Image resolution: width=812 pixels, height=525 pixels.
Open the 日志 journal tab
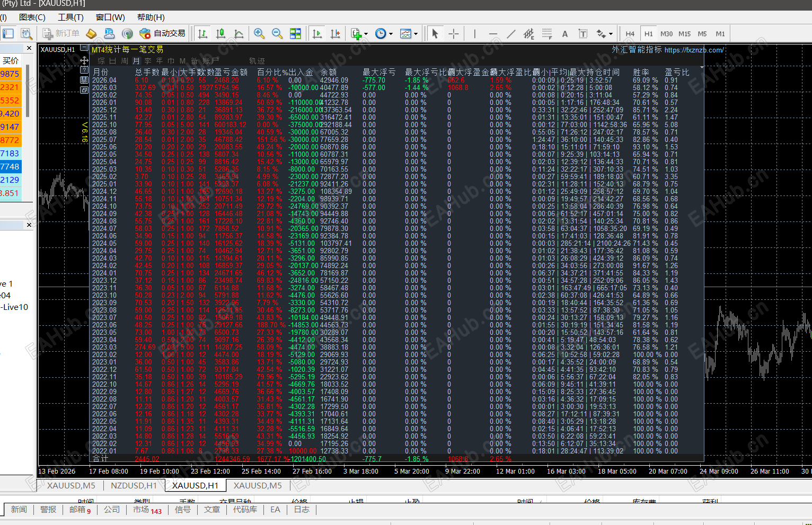(x=302, y=510)
